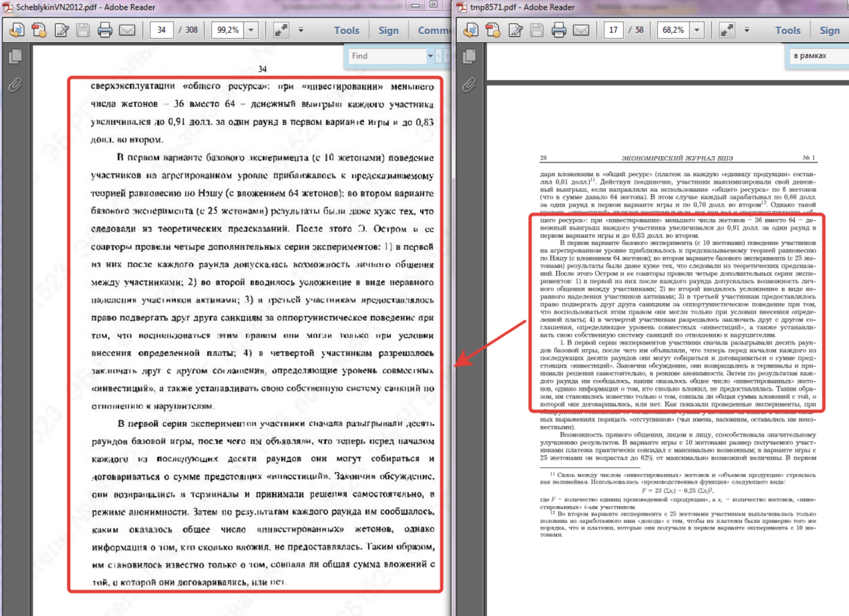Click Print icon in left Reader window
Image resolution: width=849 pixels, height=616 pixels.
click(x=104, y=30)
